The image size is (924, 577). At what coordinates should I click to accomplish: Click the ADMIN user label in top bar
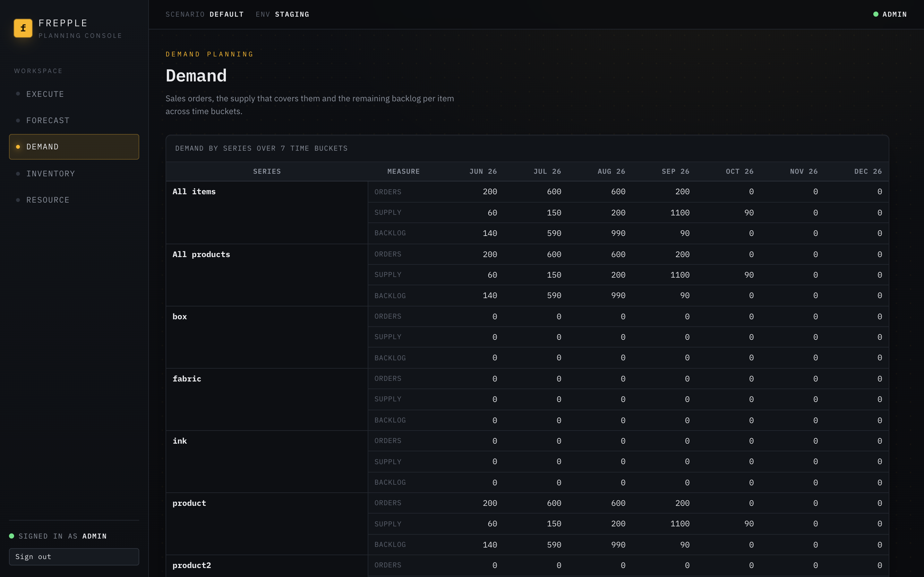(x=894, y=14)
